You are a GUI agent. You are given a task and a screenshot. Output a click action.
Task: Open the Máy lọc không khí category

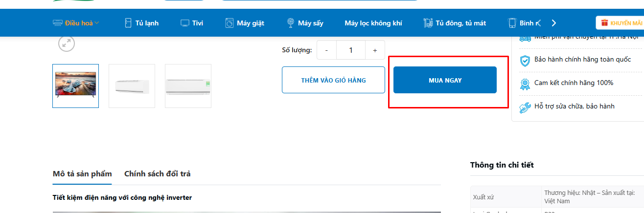tap(373, 23)
